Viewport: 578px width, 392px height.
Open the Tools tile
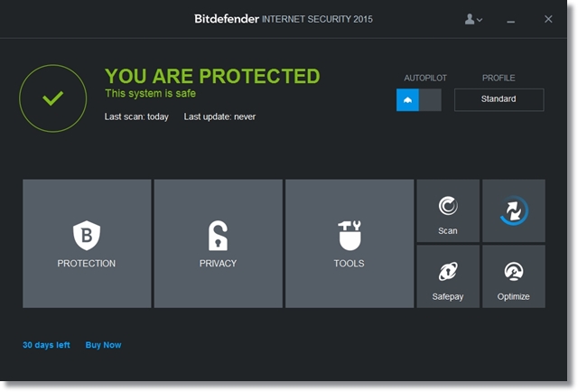(350, 243)
